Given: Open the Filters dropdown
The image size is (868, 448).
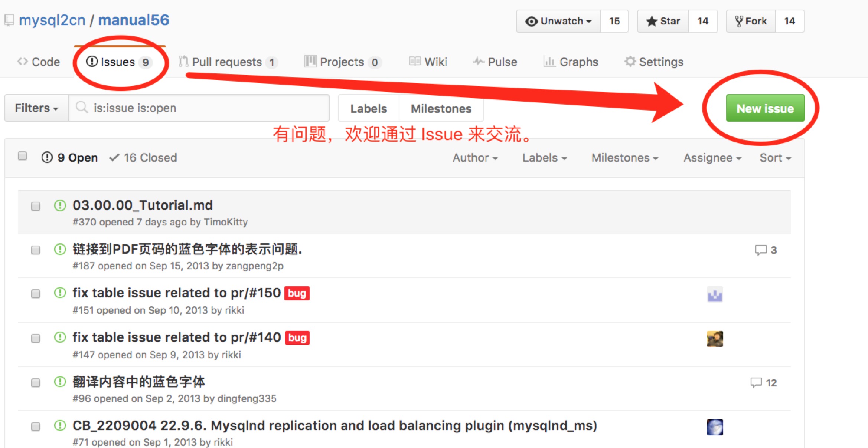Looking at the screenshot, I should point(36,108).
